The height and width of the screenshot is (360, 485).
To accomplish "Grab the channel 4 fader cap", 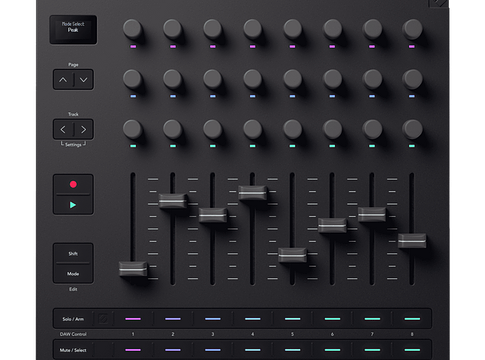I will pos(253,193).
